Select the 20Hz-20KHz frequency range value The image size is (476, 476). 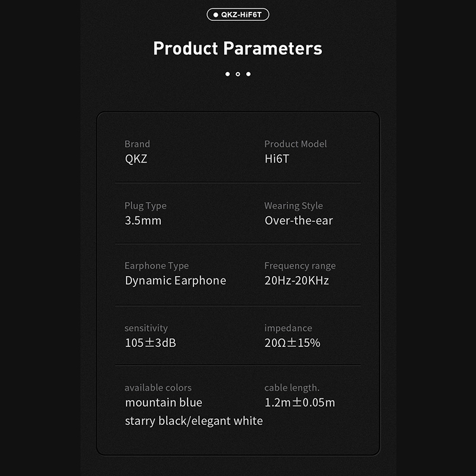297,281
